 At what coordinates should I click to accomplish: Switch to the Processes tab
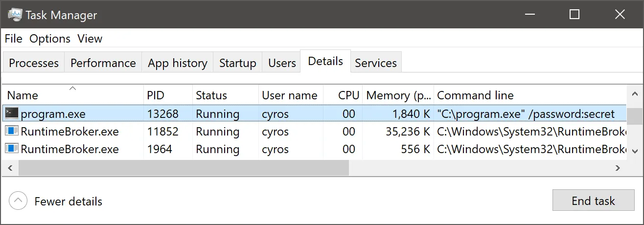click(x=34, y=63)
